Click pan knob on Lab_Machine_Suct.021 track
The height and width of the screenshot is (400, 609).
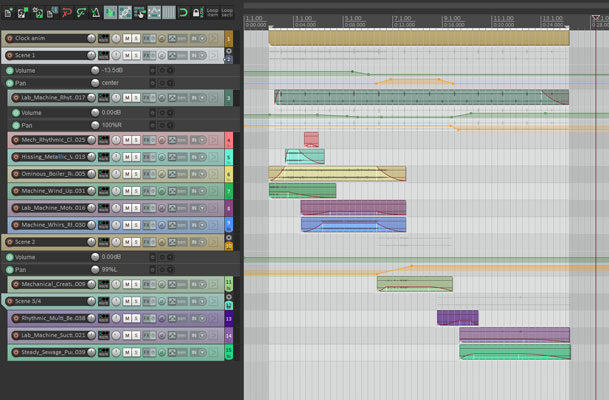click(x=116, y=335)
